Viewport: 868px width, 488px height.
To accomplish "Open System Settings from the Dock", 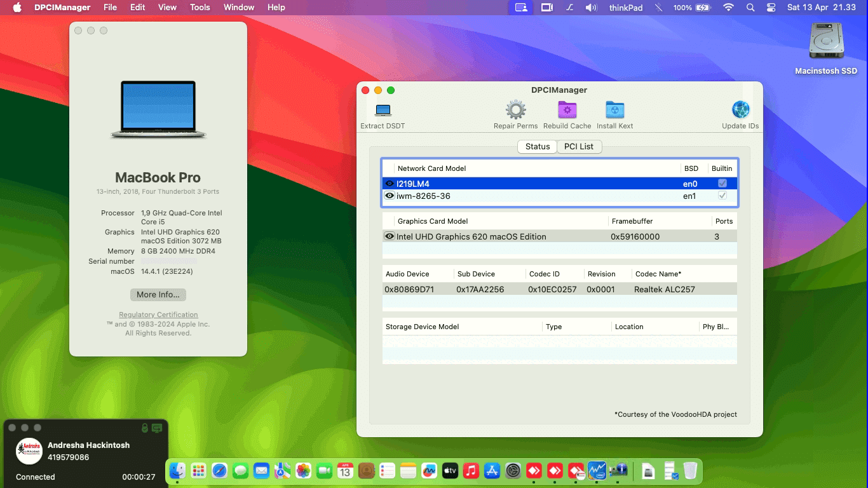I will [x=513, y=471].
